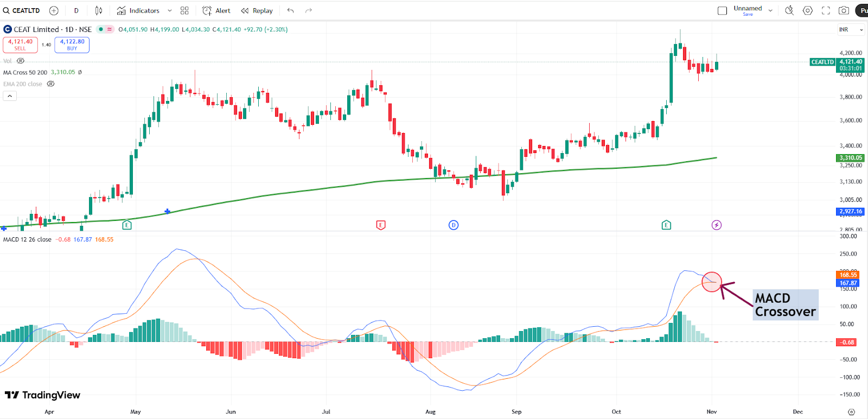Click the undo arrow in toolbar
868x419 pixels.
tap(291, 10)
